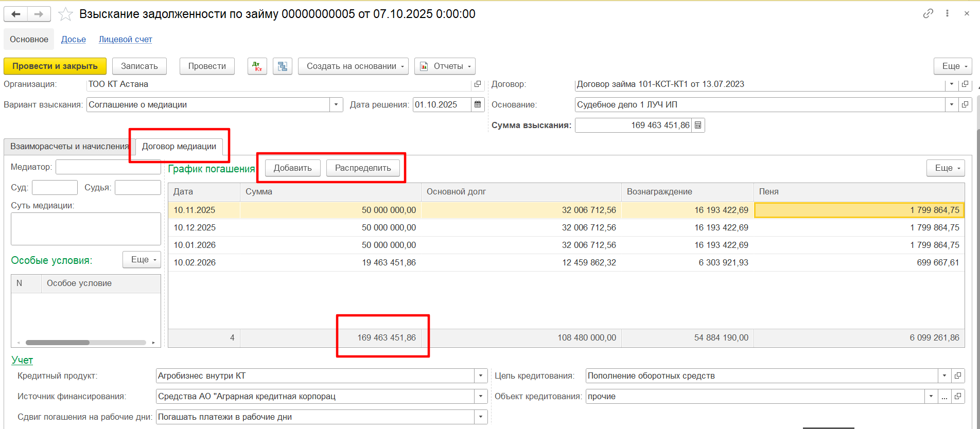Image resolution: width=980 pixels, height=429 pixels.
Task: Expand the Основание dropdown list
Action: tap(952, 104)
